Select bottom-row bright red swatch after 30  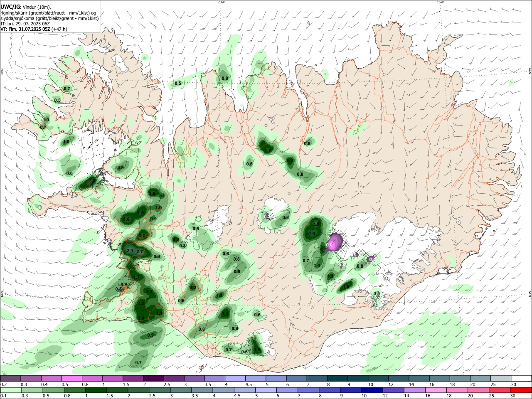(x=521, y=390)
